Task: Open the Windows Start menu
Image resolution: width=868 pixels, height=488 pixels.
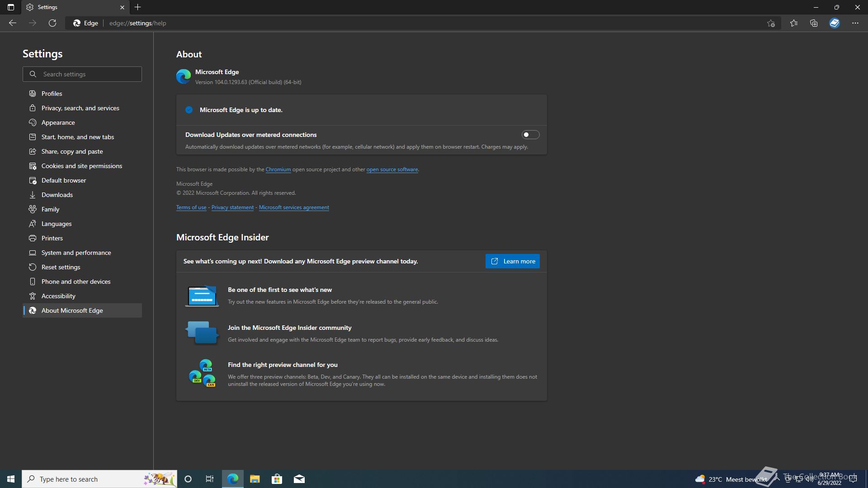Action: tap(11, 479)
